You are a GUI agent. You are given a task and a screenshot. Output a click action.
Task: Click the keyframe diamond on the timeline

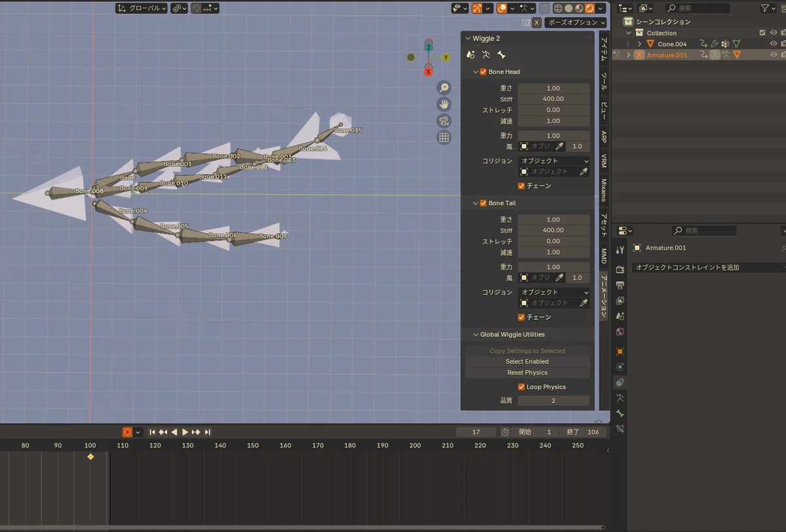tap(90, 457)
